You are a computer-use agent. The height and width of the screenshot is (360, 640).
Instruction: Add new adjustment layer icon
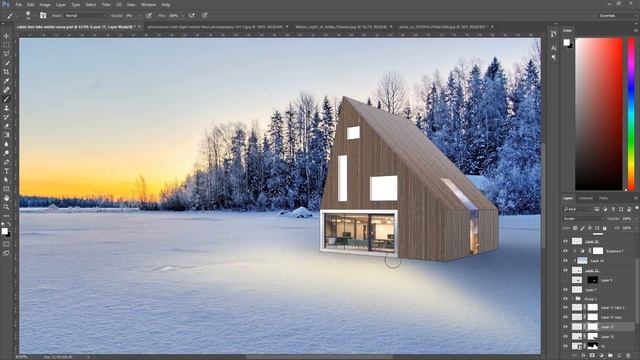tap(601, 356)
